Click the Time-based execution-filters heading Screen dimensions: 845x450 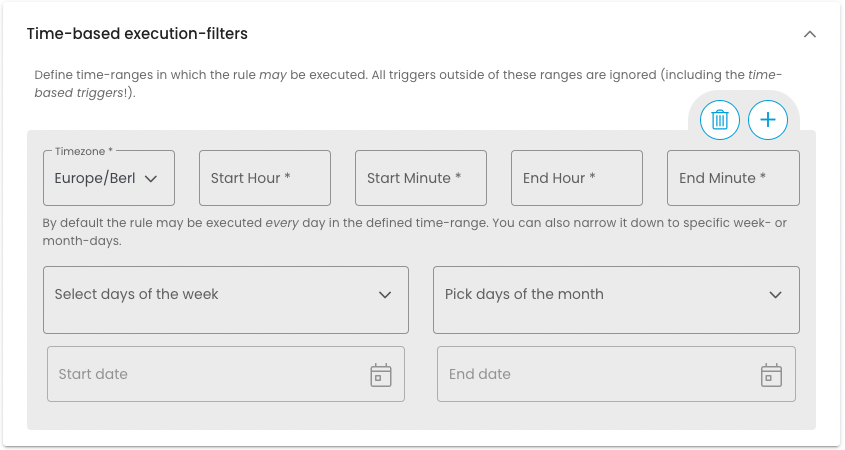click(x=137, y=34)
